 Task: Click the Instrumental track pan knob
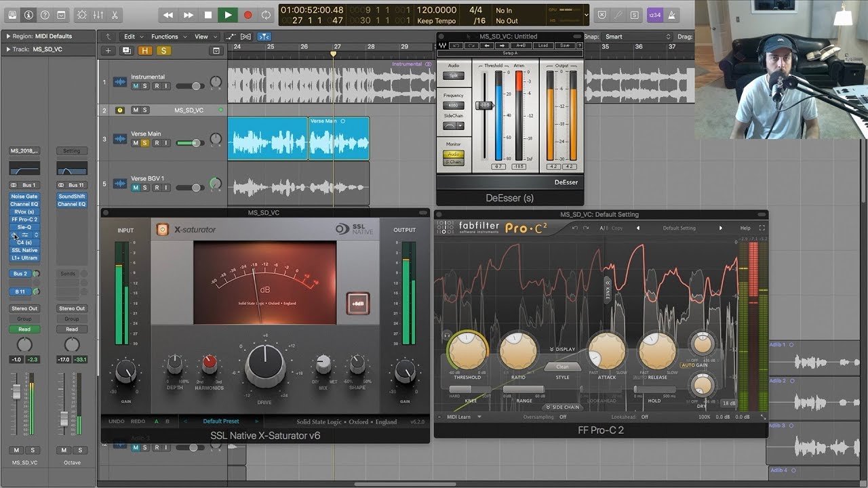point(216,83)
